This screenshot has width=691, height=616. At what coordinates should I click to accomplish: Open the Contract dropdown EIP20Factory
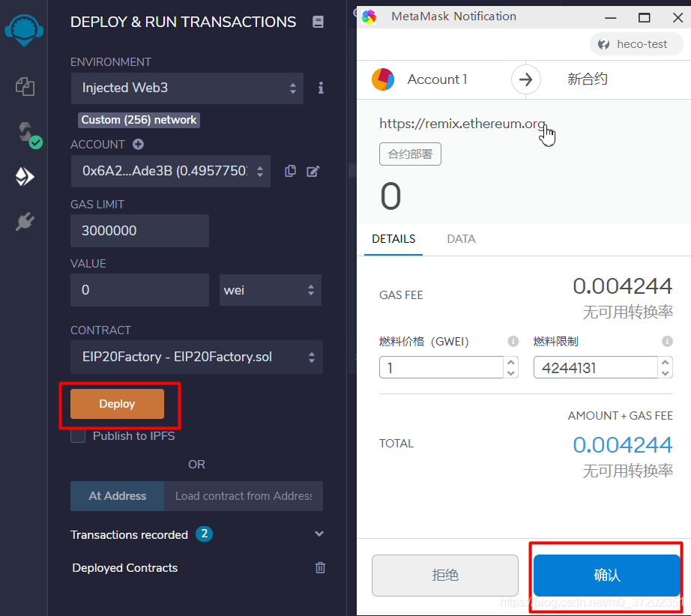tap(196, 357)
